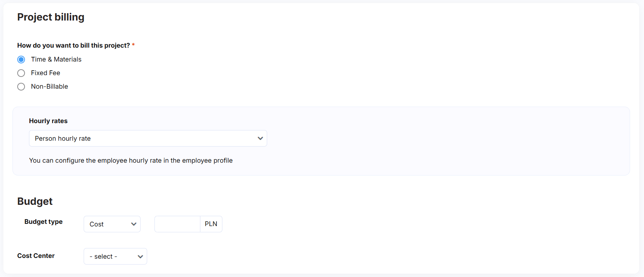Choose the Fixed Fee radio button
The image size is (644, 277).
(21, 73)
